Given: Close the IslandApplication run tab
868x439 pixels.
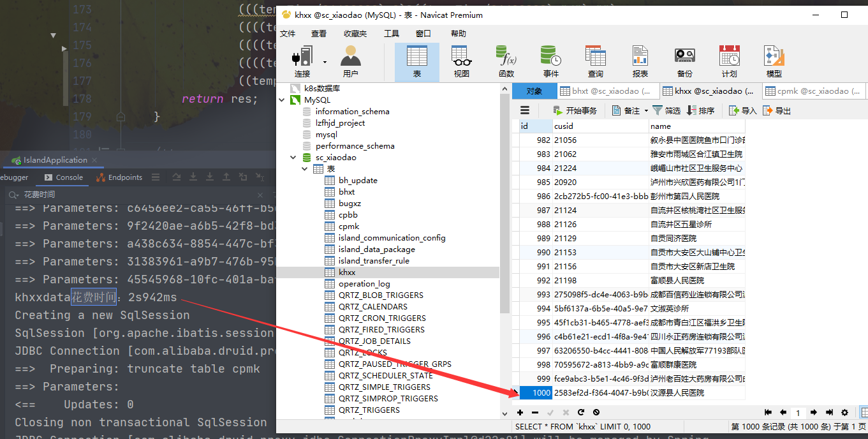Looking at the screenshot, I should [x=96, y=160].
